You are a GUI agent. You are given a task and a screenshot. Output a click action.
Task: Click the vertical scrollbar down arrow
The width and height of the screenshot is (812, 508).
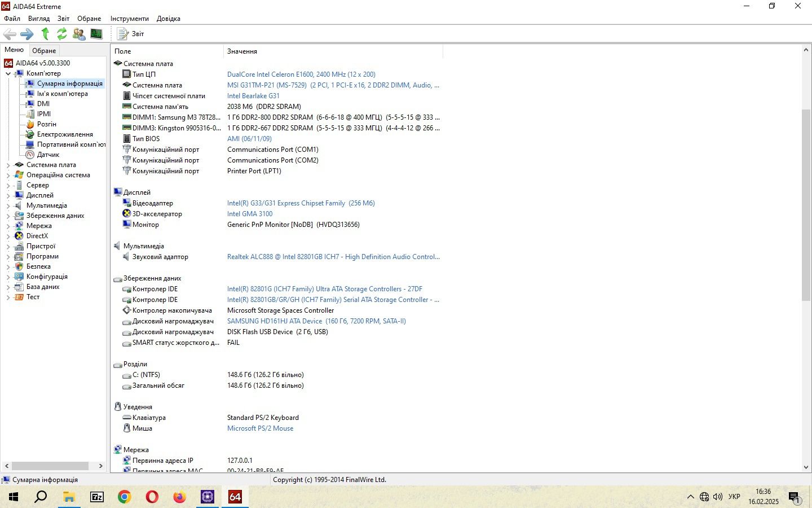click(x=806, y=467)
